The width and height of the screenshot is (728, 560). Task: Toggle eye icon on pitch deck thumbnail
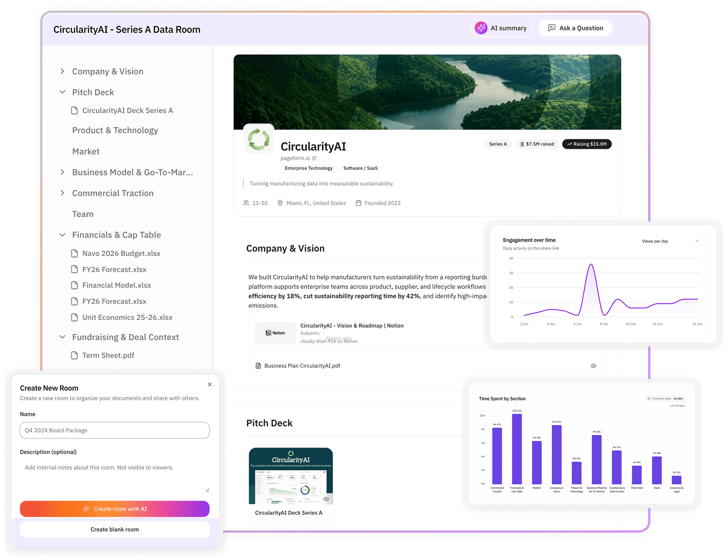pos(326,499)
